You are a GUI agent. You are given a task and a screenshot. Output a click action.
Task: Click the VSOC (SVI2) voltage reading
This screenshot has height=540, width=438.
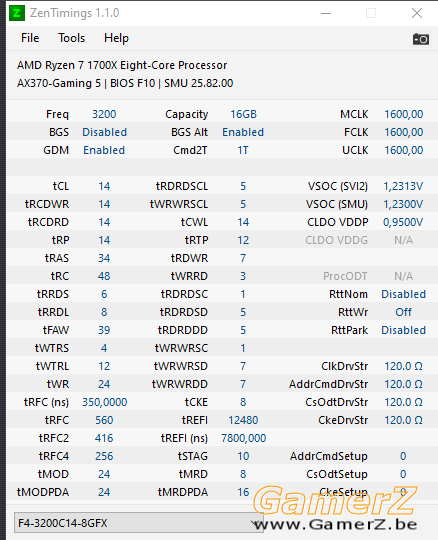coord(403,186)
